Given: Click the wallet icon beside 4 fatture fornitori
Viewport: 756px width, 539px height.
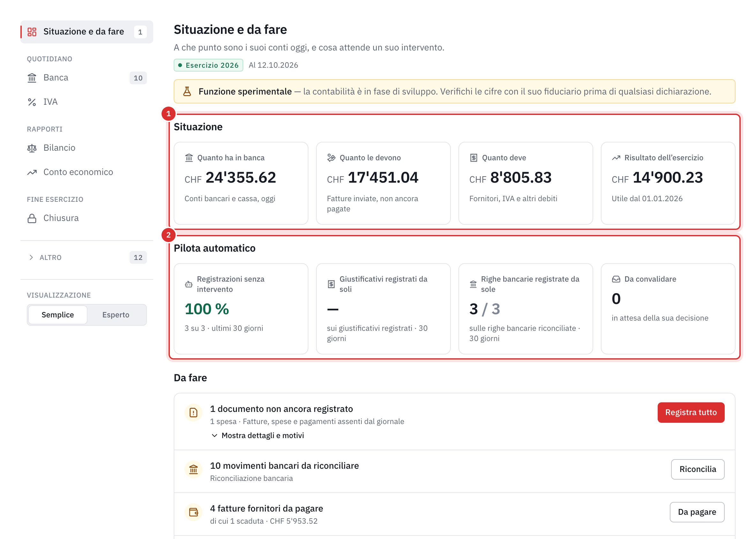Looking at the screenshot, I should click(x=193, y=512).
